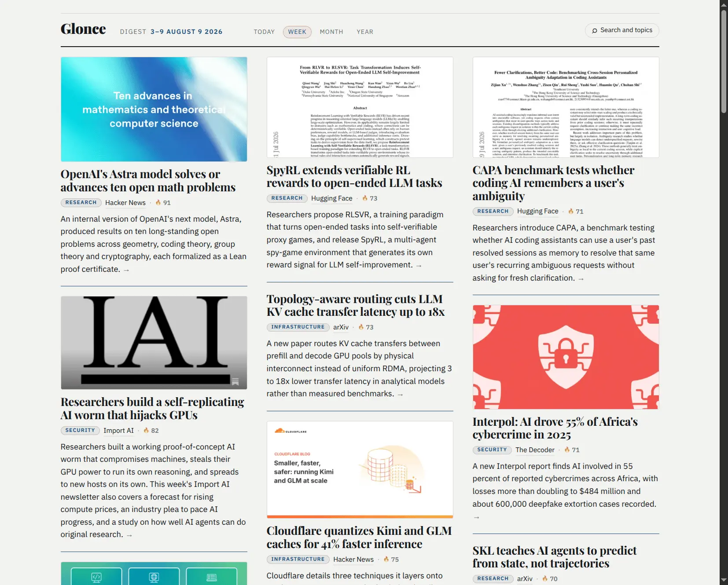This screenshot has width=728, height=585.
Task: Open Hugging Face source of CAPA article
Action: (538, 212)
